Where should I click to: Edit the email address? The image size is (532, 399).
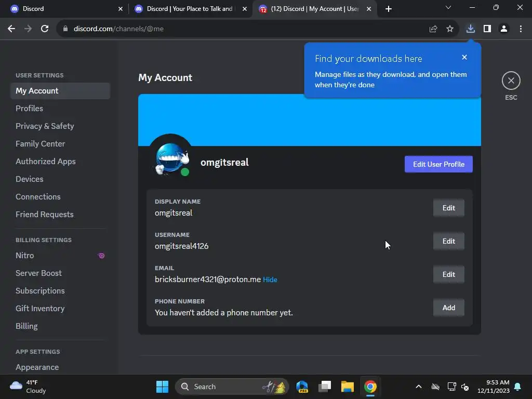tap(448, 274)
